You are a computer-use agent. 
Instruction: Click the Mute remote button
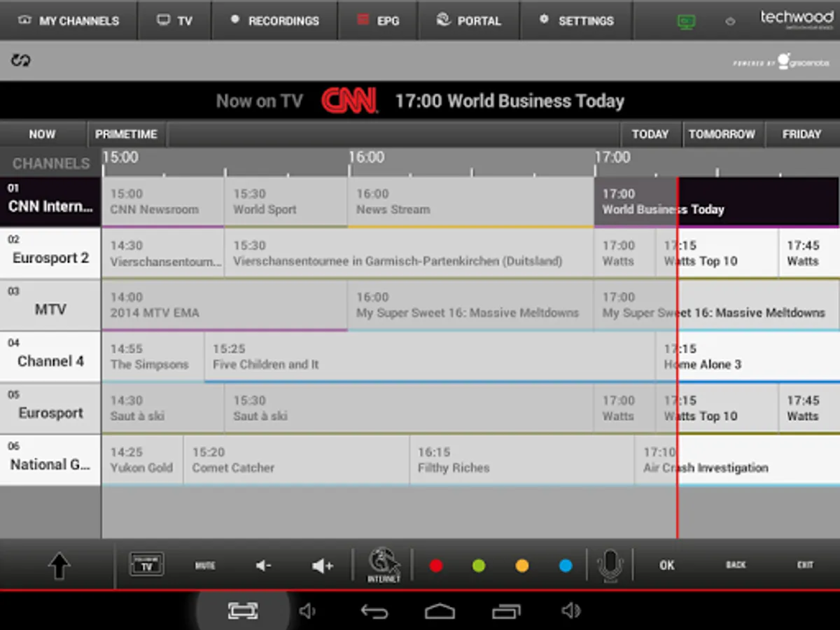205,566
